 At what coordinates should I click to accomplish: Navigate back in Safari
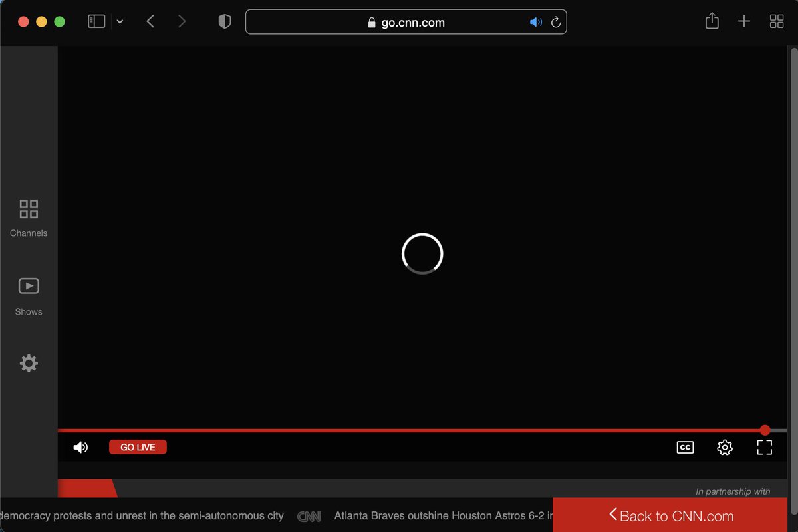(150, 21)
